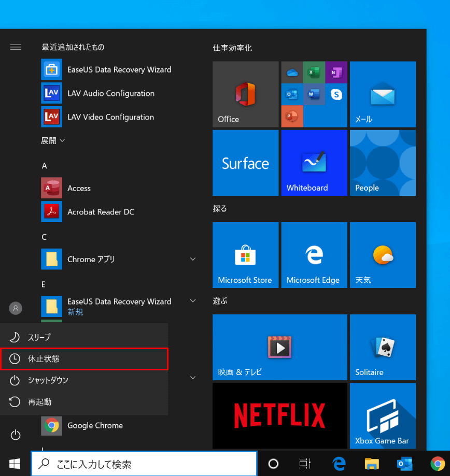This screenshot has height=476, width=450.
Task: Open the Surface tile
Action: pos(246,163)
